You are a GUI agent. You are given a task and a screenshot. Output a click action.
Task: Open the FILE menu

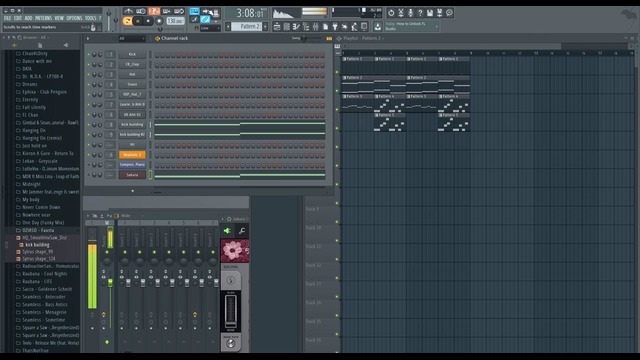(x=7, y=18)
